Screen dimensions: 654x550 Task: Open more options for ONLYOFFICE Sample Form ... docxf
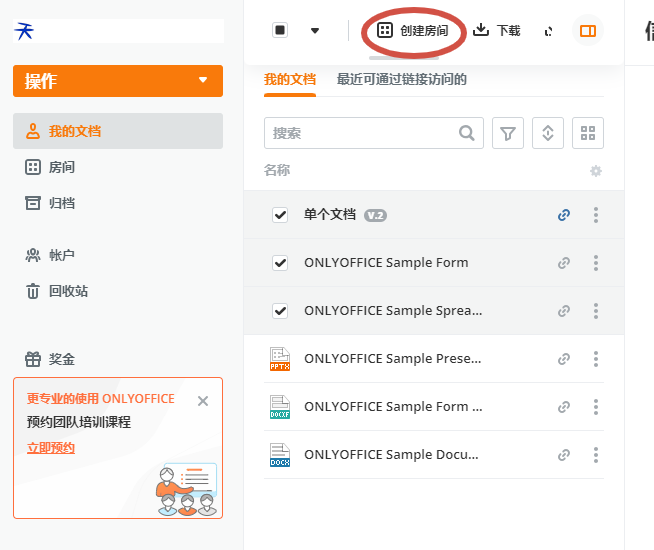click(596, 407)
